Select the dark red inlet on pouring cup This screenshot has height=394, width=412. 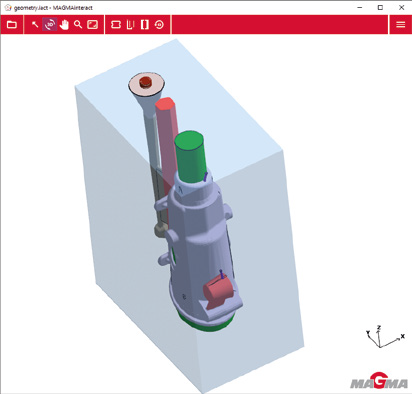[146, 82]
